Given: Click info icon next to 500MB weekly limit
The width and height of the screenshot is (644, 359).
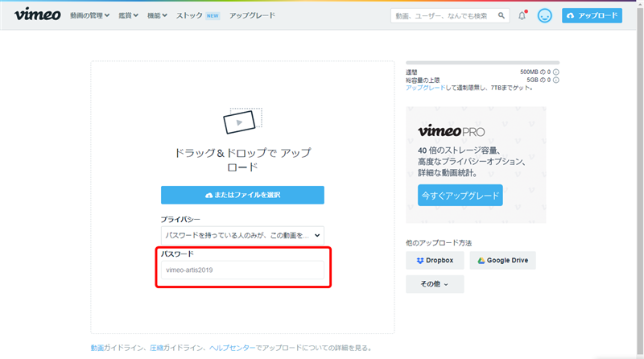Looking at the screenshot, I should point(555,72).
